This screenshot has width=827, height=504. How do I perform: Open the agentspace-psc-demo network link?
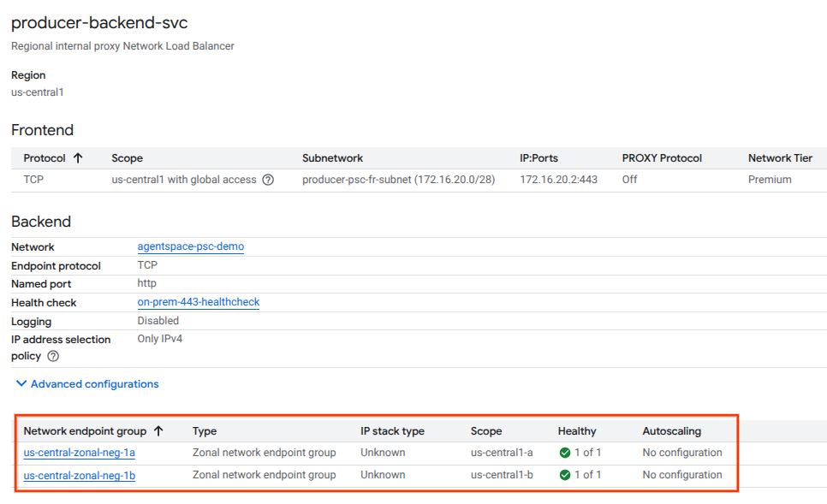point(190,246)
